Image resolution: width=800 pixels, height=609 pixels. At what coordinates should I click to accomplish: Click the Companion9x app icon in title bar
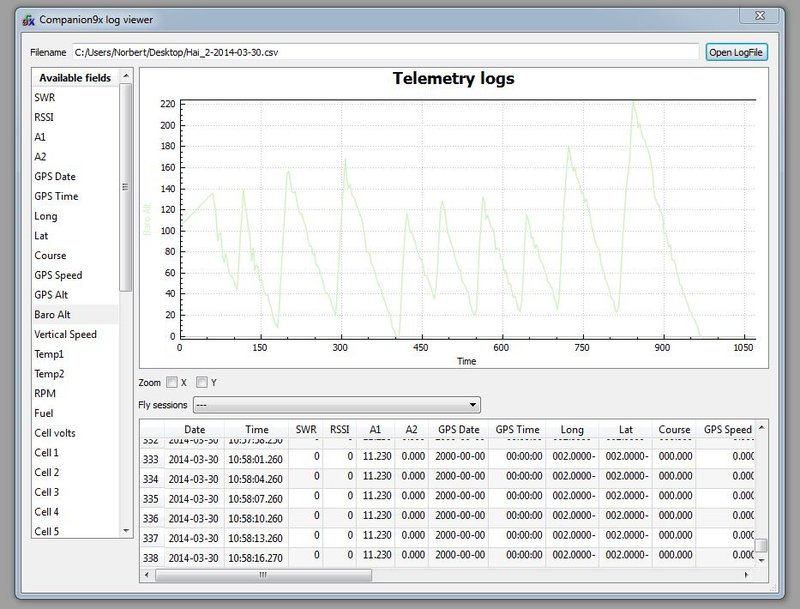pos(29,20)
